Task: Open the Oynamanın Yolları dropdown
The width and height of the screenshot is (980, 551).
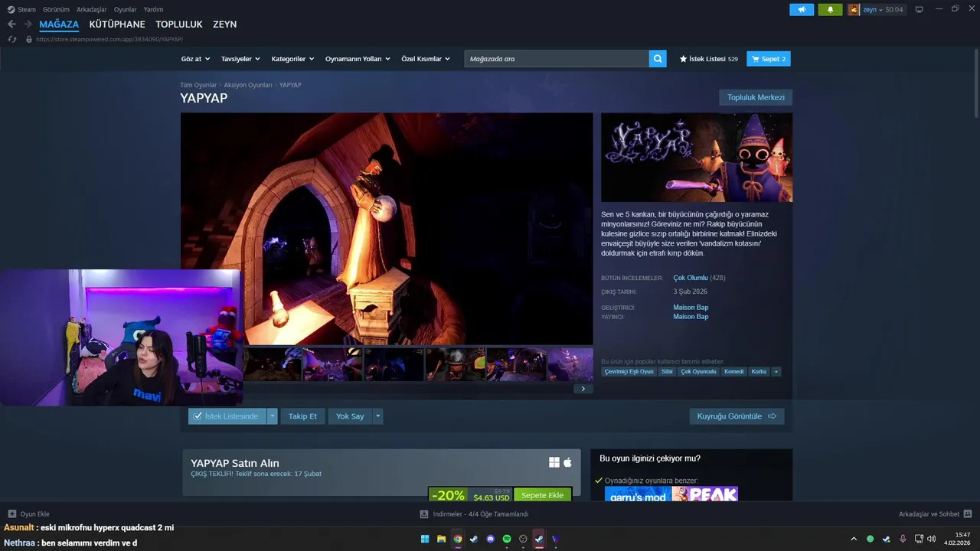Action: point(358,59)
